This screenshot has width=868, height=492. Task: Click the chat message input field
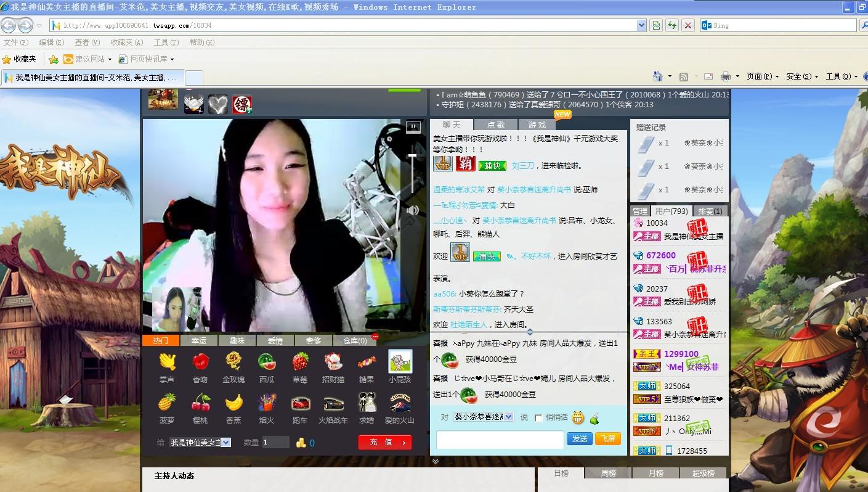point(500,440)
